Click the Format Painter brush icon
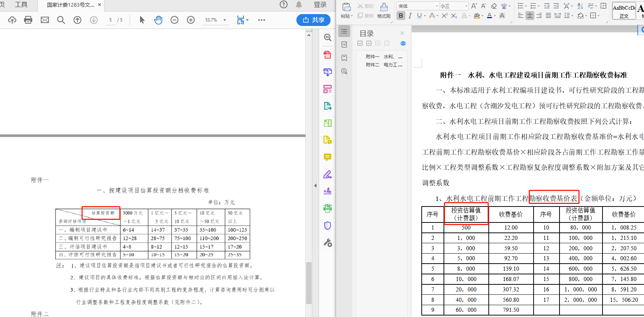The image size is (644, 317). coord(384,7)
